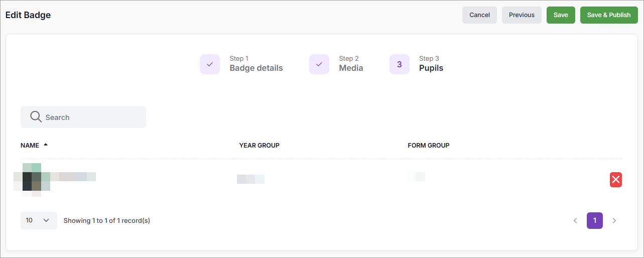Jump to the Badge details step
This screenshot has height=258, width=644.
(256, 68)
